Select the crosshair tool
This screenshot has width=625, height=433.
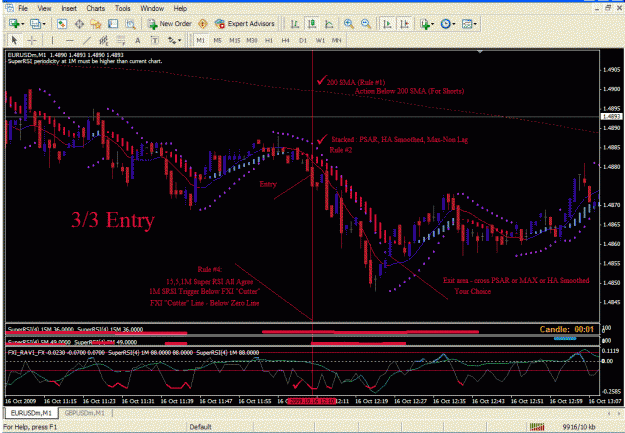[31, 40]
